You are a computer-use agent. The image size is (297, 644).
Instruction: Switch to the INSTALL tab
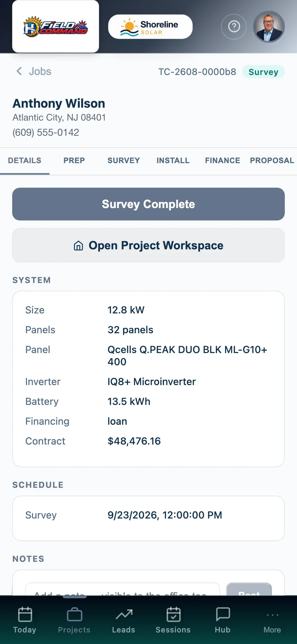tap(173, 161)
